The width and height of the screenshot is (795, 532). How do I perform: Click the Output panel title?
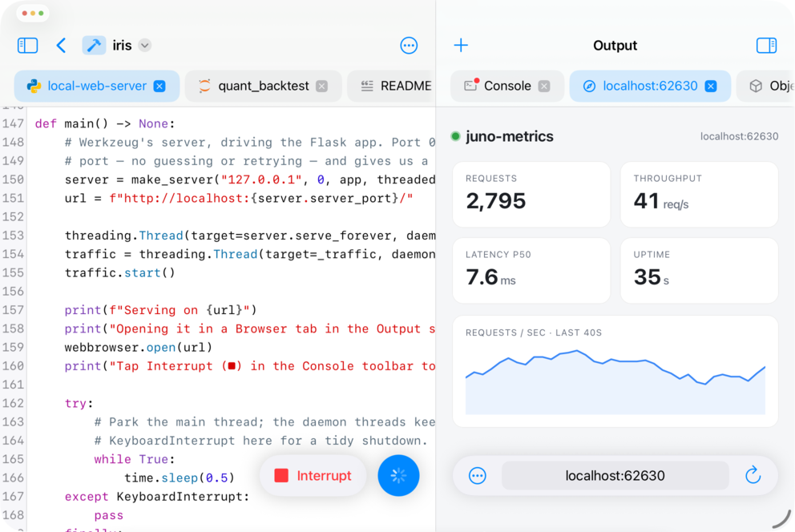point(615,46)
